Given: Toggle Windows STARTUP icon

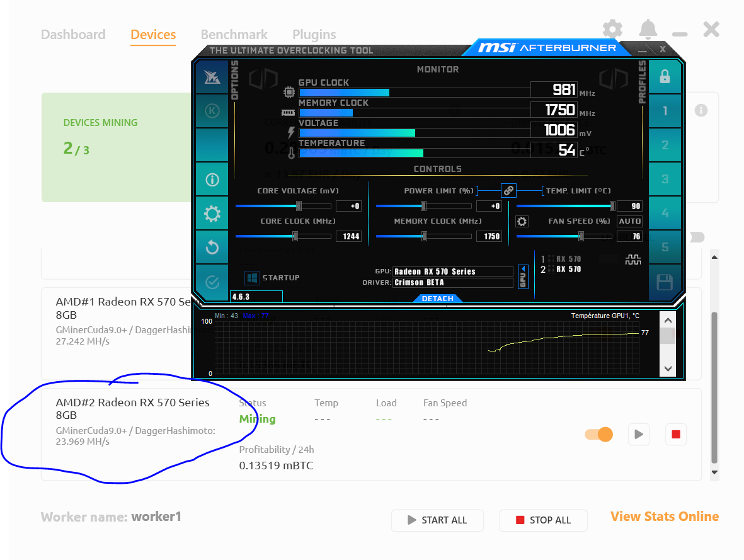Looking at the screenshot, I should click(252, 278).
